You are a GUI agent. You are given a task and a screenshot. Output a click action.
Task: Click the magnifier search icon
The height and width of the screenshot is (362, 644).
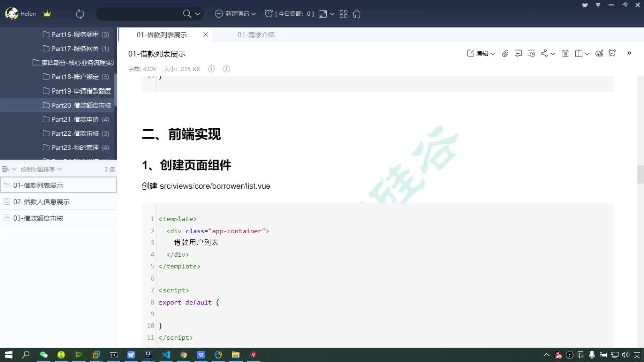click(187, 14)
